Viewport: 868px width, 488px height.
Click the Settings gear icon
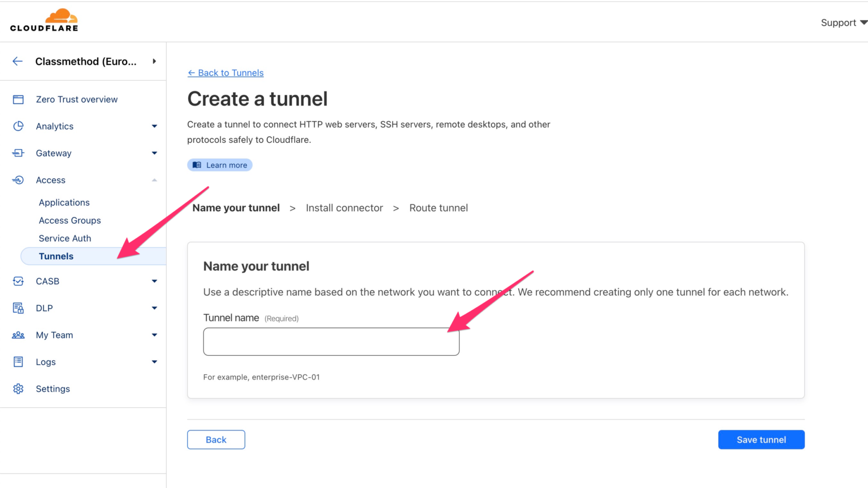(x=18, y=389)
